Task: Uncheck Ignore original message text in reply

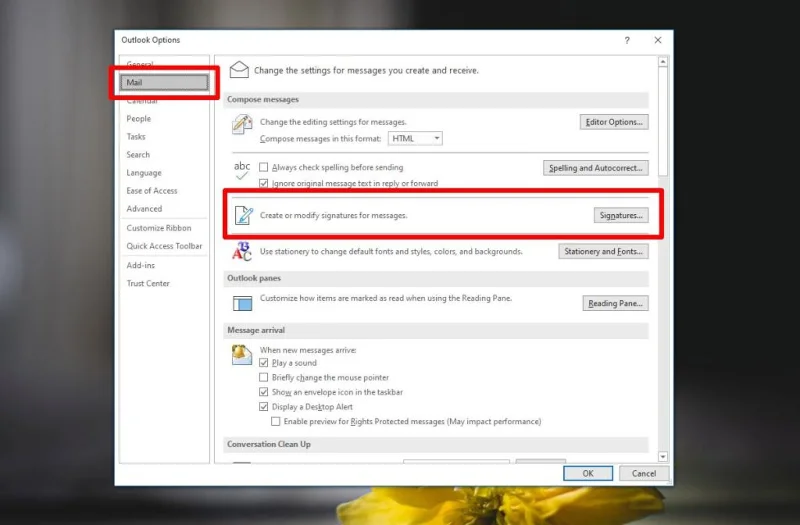Action: click(x=263, y=183)
